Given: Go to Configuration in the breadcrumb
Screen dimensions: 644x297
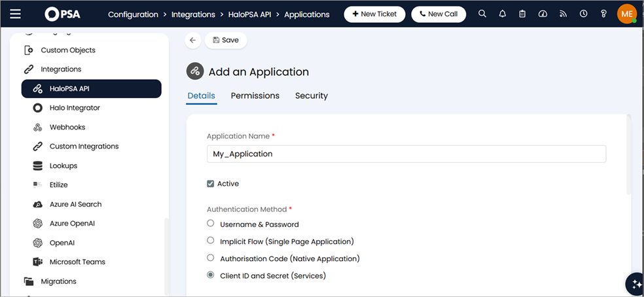Looking at the screenshot, I should tap(133, 14).
